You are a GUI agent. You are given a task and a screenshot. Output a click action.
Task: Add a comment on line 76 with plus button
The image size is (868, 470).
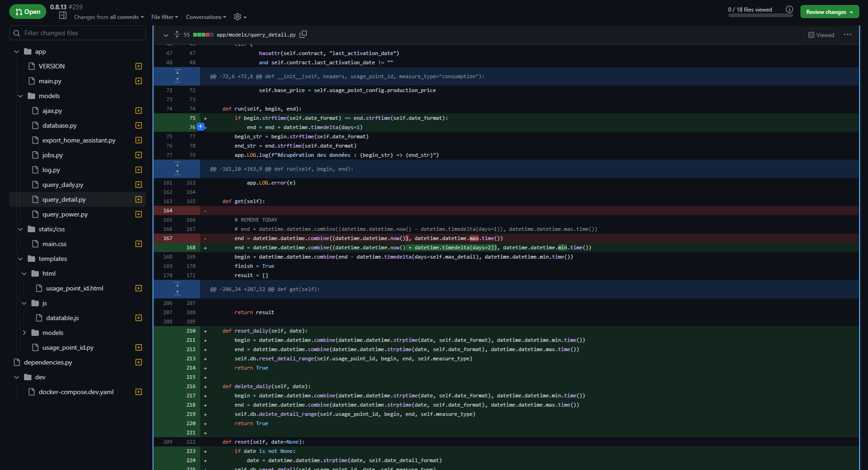pyautogui.click(x=200, y=127)
